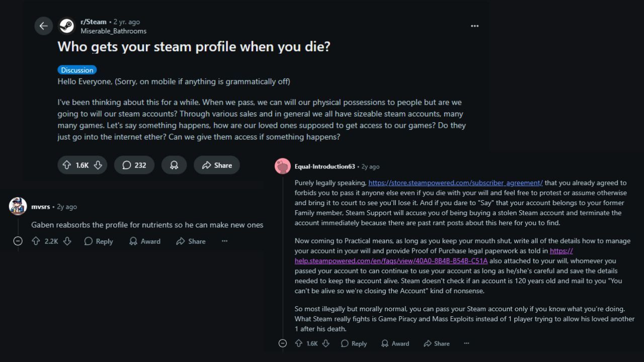Share the main post
The width and height of the screenshot is (644, 362).
(x=217, y=165)
